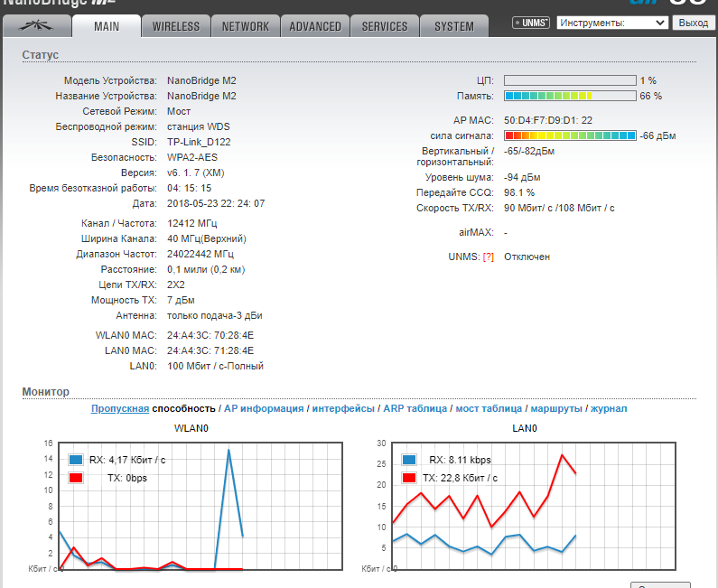Show the ARP таблица monitor view
718x588 pixels.
click(415, 409)
